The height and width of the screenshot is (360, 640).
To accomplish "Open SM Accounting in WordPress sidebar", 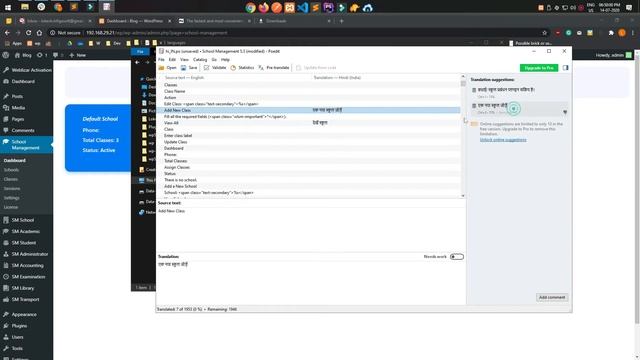I will [27, 265].
